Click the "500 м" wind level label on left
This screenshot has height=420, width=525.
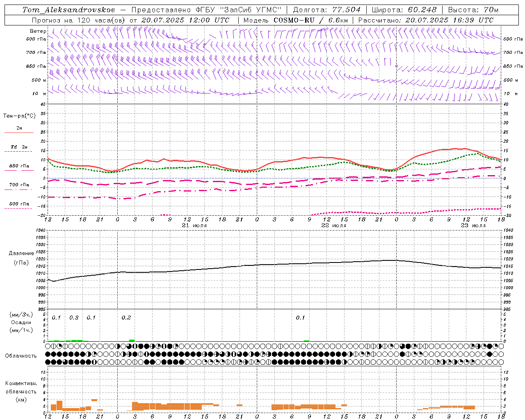pos(39,80)
